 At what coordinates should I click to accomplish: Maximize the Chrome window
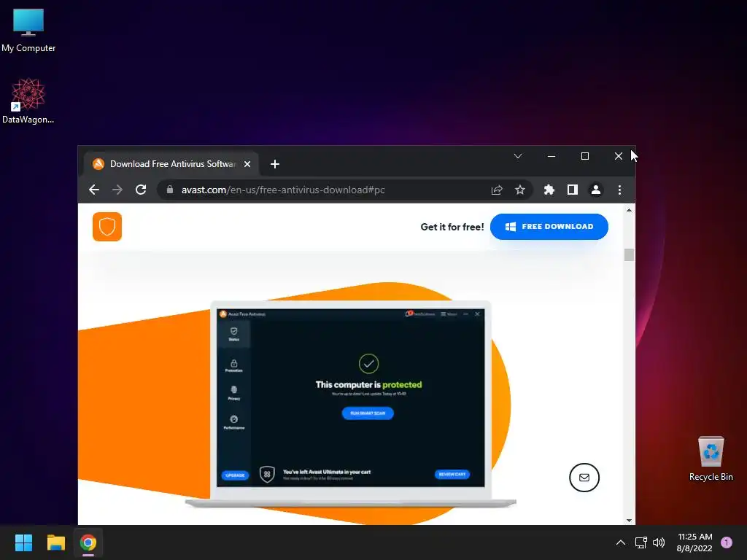pyautogui.click(x=585, y=156)
